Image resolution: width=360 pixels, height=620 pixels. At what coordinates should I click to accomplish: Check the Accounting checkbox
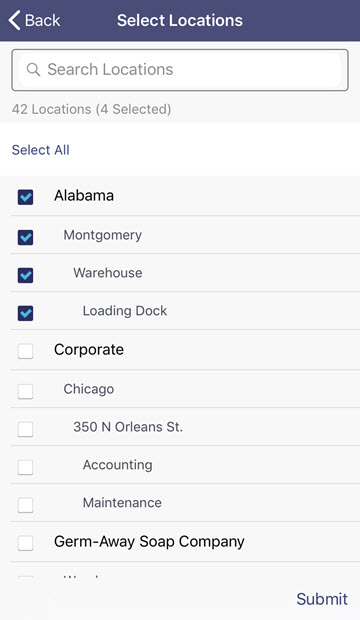25,467
